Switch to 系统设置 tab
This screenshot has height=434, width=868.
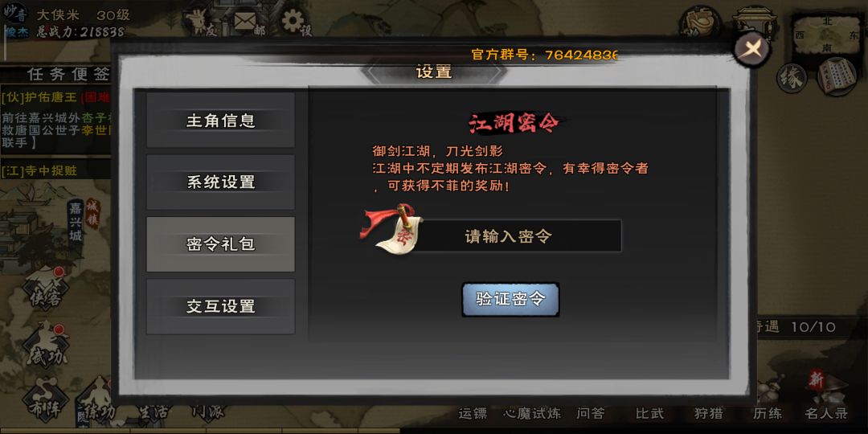pos(220,182)
